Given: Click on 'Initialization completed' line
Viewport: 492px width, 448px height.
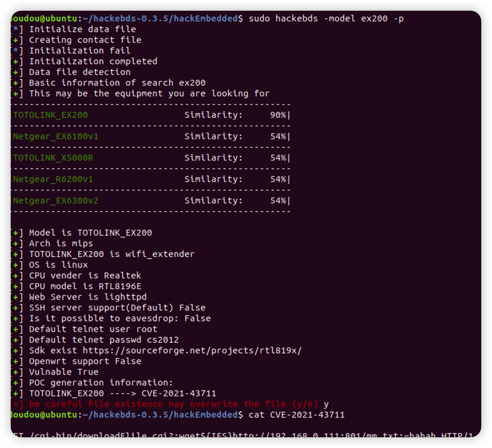Looking at the screenshot, I should click(93, 61).
